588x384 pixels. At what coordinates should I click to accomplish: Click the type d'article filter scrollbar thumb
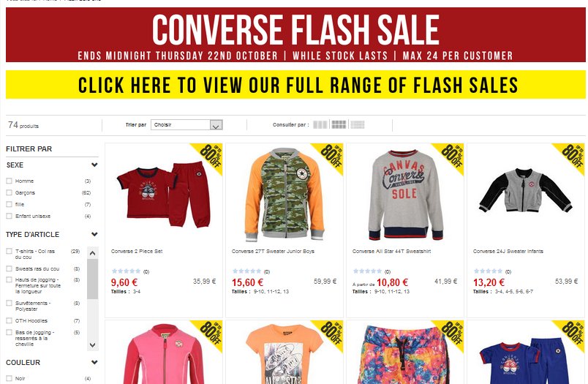tap(93, 279)
